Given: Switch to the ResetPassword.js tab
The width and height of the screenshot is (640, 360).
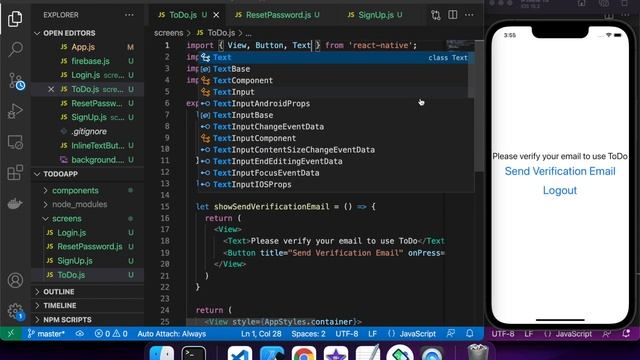Looking at the screenshot, I should pyautogui.click(x=278, y=15).
